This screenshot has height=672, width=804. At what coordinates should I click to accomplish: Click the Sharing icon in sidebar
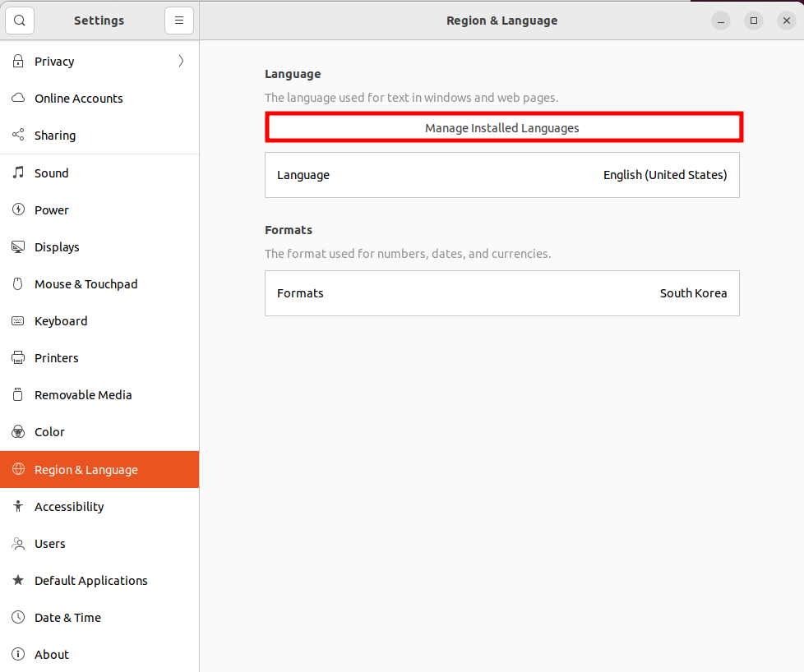click(x=18, y=135)
